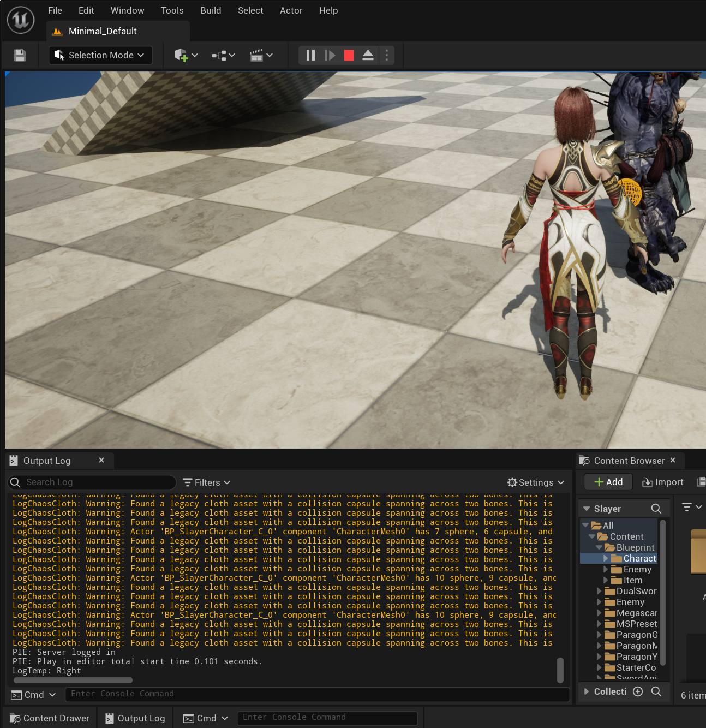The width and height of the screenshot is (706, 728).
Task: Search folders with Slayer section magnifier icon
Action: click(x=656, y=509)
